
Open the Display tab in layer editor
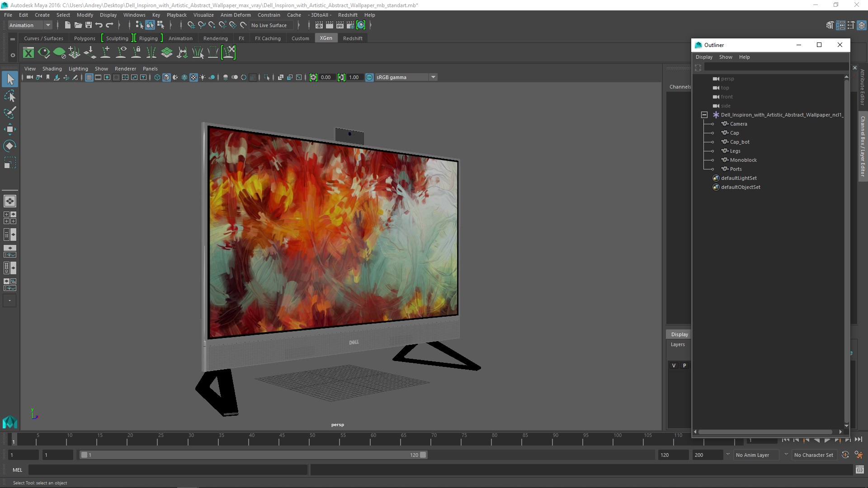click(x=679, y=334)
